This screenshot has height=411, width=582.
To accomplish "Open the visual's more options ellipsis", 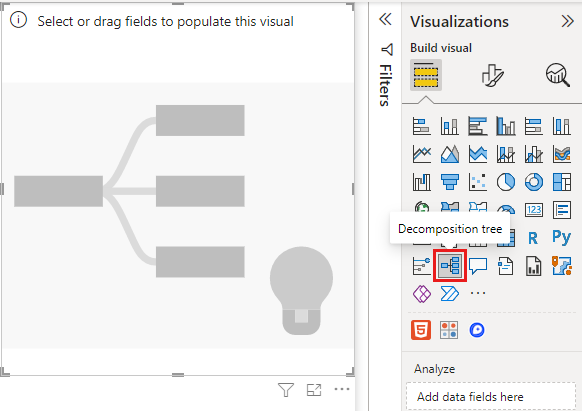I will click(342, 389).
